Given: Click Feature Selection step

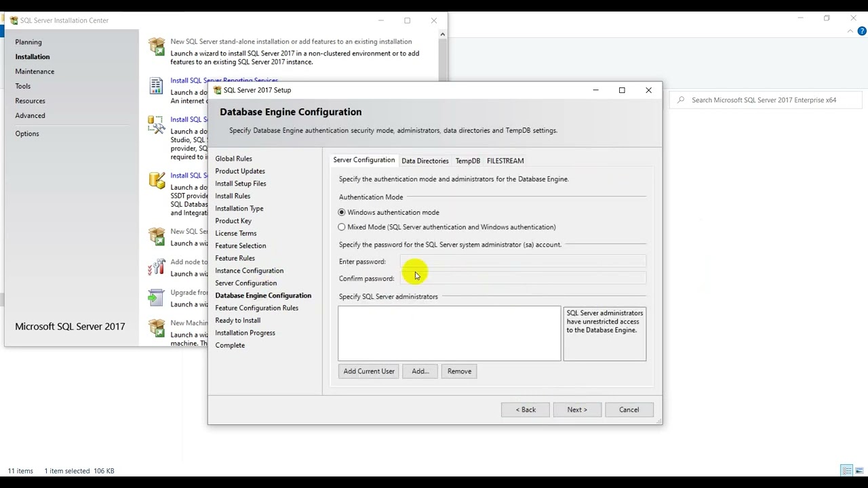Looking at the screenshot, I should point(241,246).
